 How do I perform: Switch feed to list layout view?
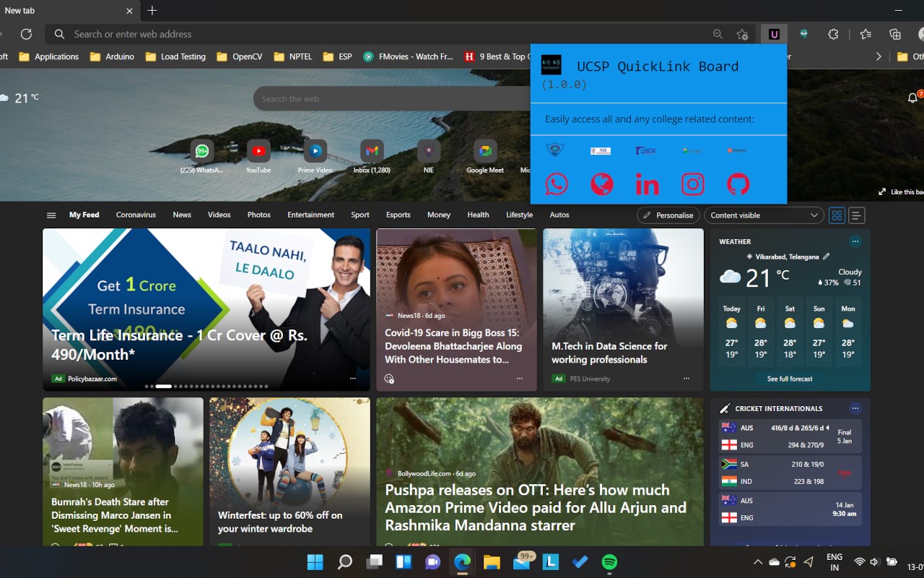coord(857,215)
